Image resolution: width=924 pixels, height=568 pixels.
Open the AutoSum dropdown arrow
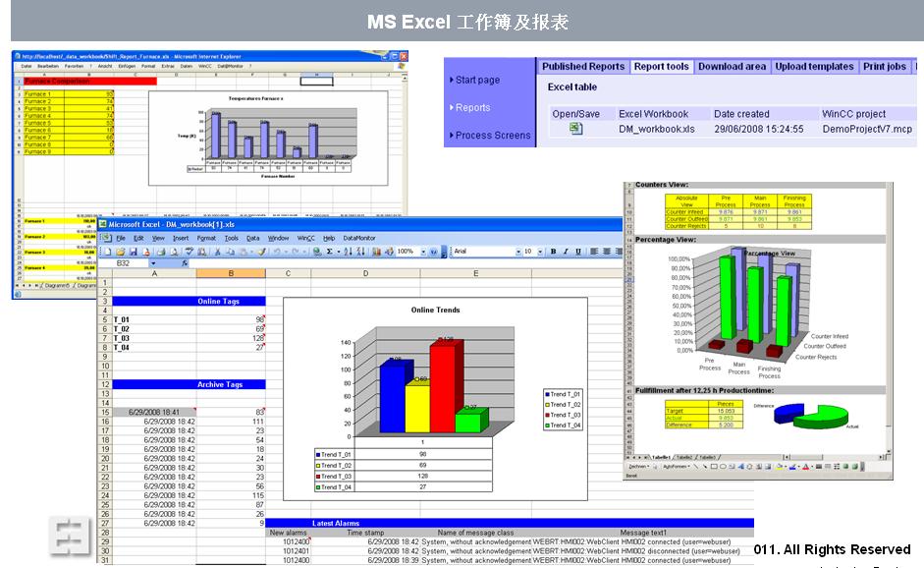click(338, 252)
